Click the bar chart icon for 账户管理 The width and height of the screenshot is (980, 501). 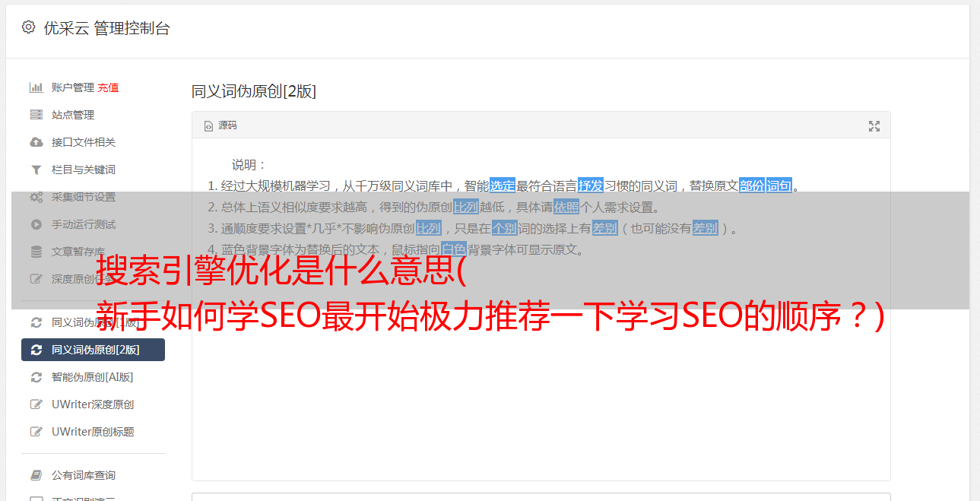click(36, 87)
